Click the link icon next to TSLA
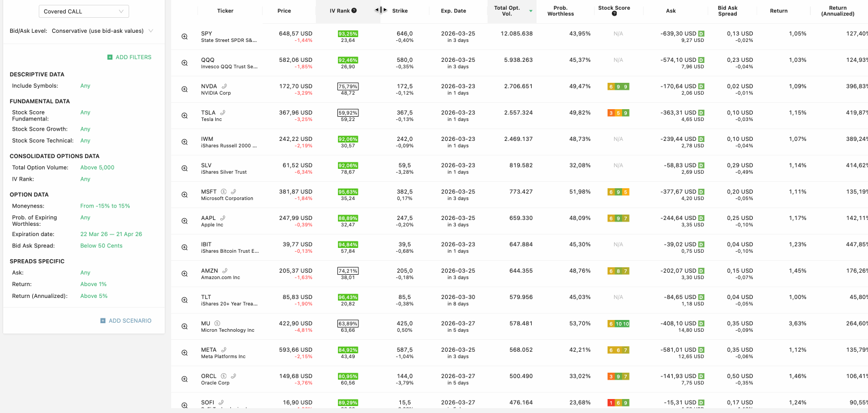This screenshot has width=868, height=413. click(223, 112)
